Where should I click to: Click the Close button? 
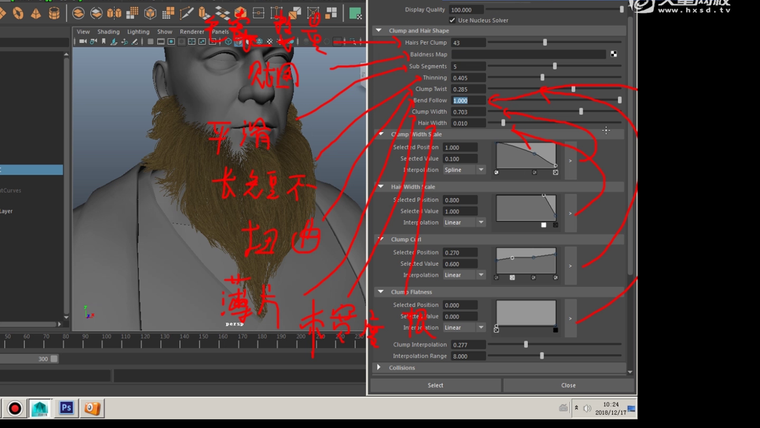click(568, 385)
